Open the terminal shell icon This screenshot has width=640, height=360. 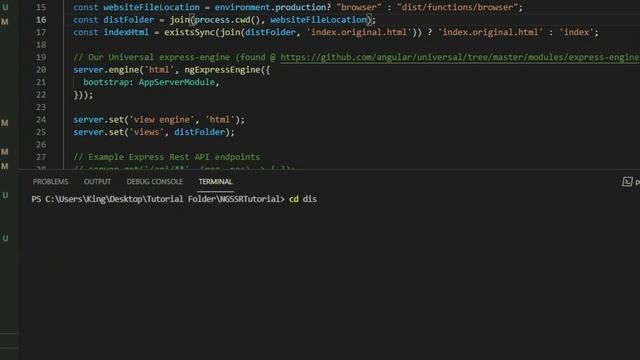tap(627, 182)
